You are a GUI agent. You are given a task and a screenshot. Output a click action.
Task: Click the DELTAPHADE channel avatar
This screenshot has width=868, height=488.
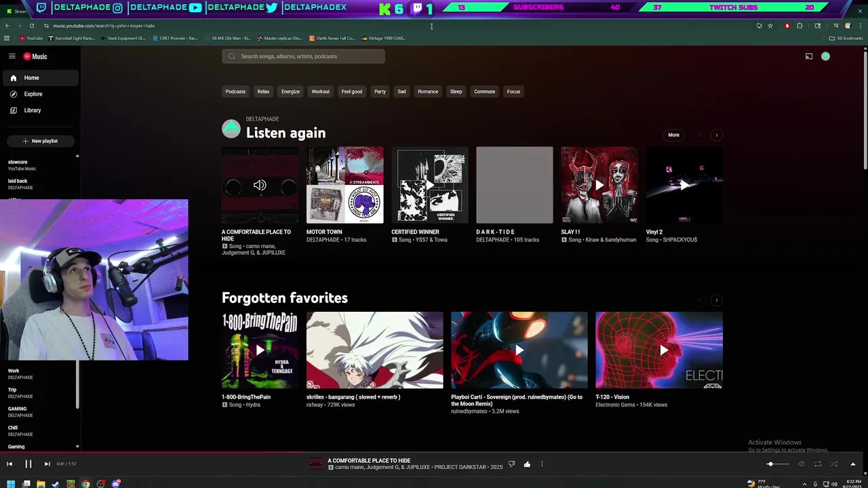coord(231,129)
